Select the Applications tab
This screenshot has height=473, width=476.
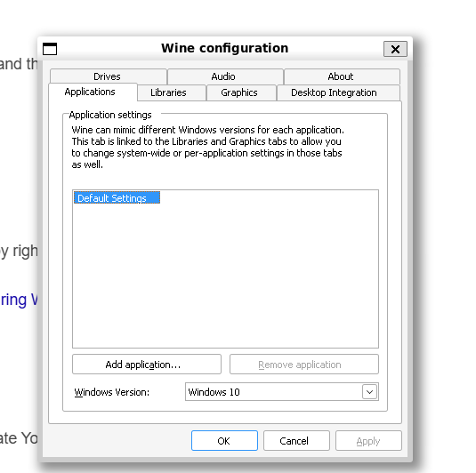pyautogui.click(x=93, y=92)
